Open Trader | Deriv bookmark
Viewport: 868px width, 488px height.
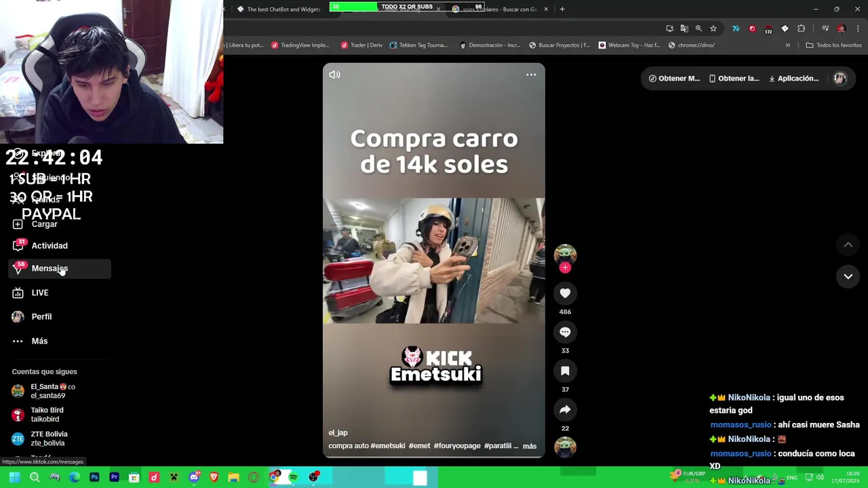(361, 45)
